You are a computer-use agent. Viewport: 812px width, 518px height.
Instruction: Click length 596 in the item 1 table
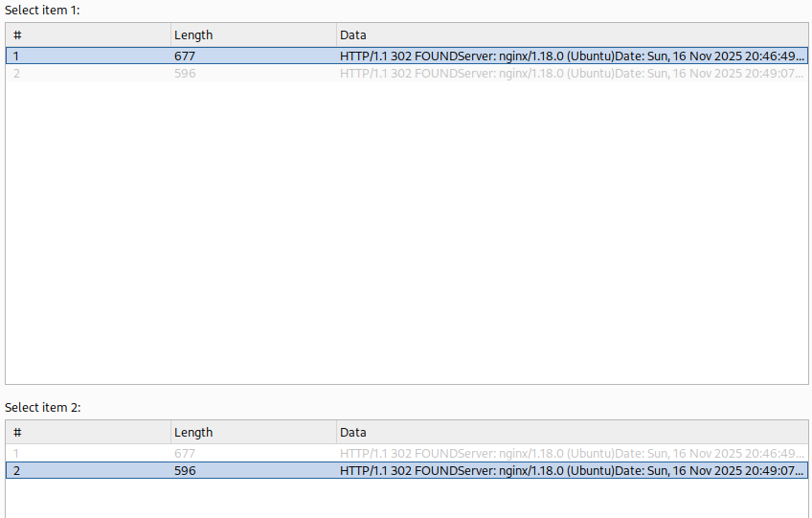pos(185,73)
